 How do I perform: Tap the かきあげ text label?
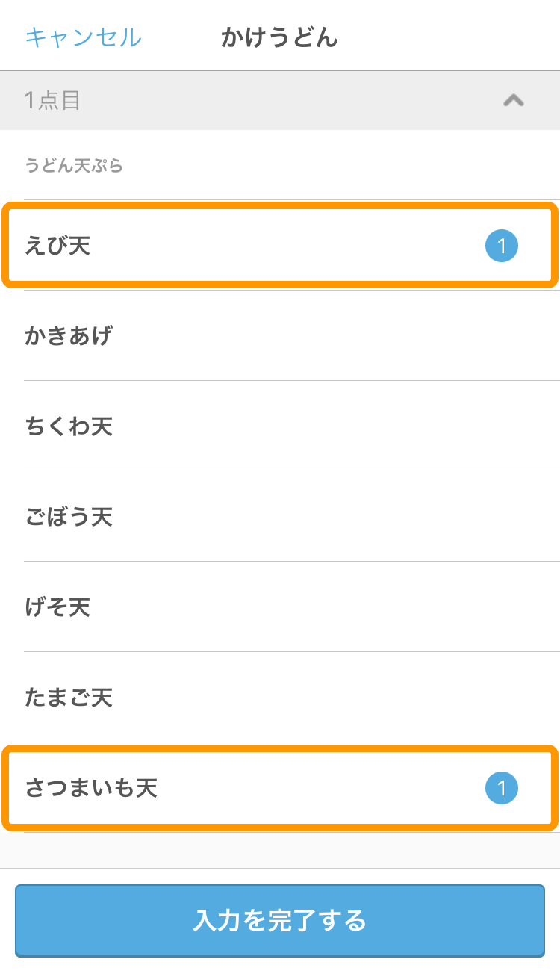pos(69,336)
